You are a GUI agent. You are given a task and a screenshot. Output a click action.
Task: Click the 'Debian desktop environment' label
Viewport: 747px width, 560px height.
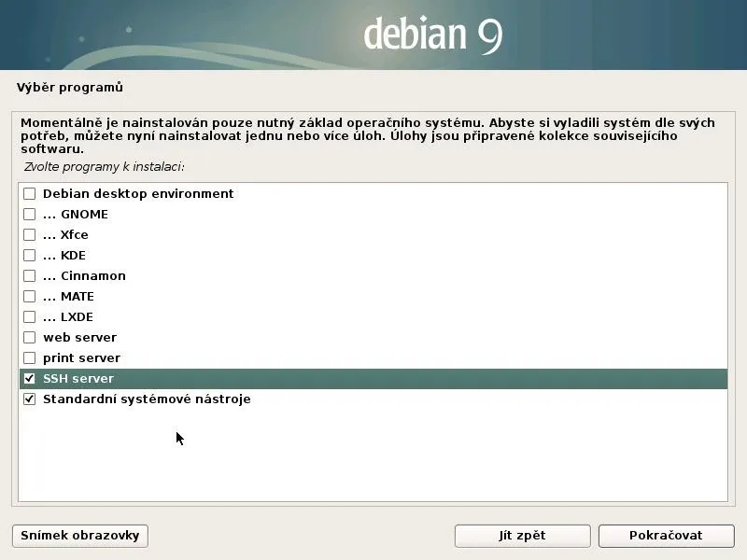coord(138,194)
